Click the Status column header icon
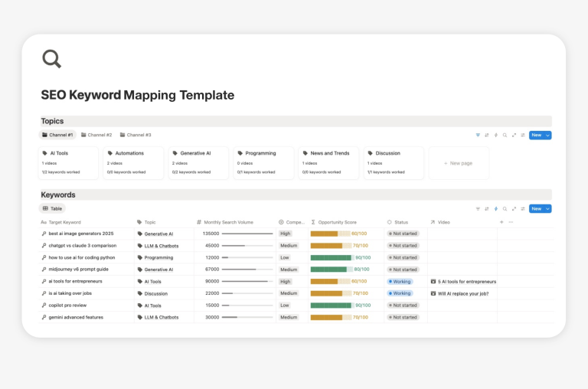The height and width of the screenshot is (389, 588). [389, 222]
